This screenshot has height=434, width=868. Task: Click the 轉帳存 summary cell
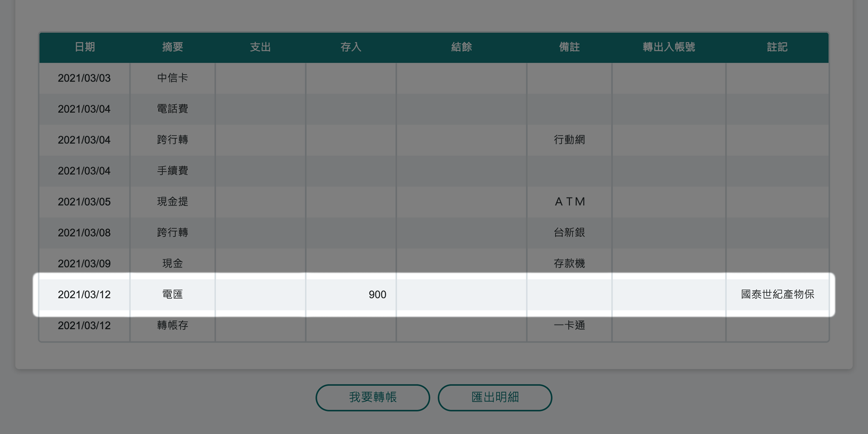pos(172,325)
